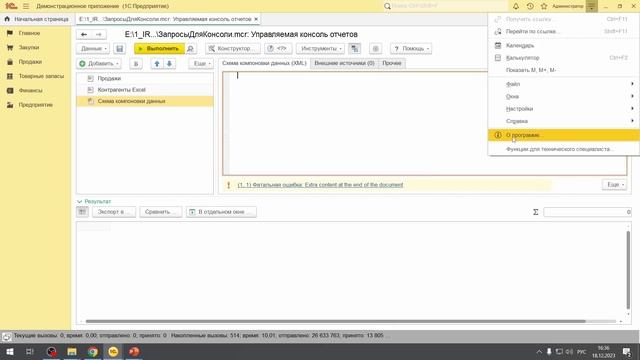Select the Контрагенты Excel row
The width and height of the screenshot is (640, 360).
(144, 90)
